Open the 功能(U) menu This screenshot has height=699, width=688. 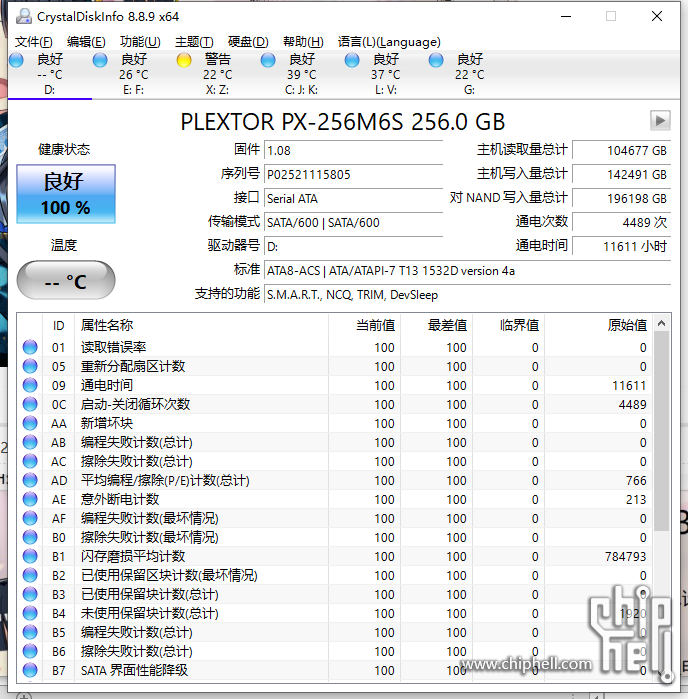click(x=140, y=42)
